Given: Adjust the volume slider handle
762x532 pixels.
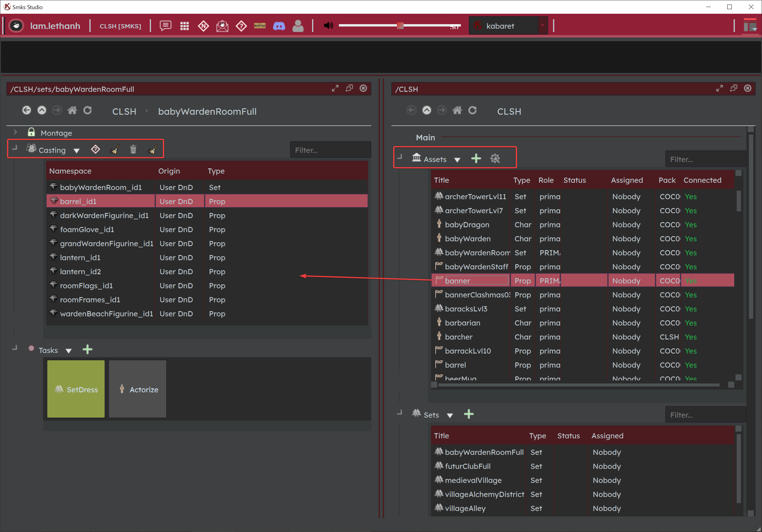Looking at the screenshot, I should coord(400,26).
